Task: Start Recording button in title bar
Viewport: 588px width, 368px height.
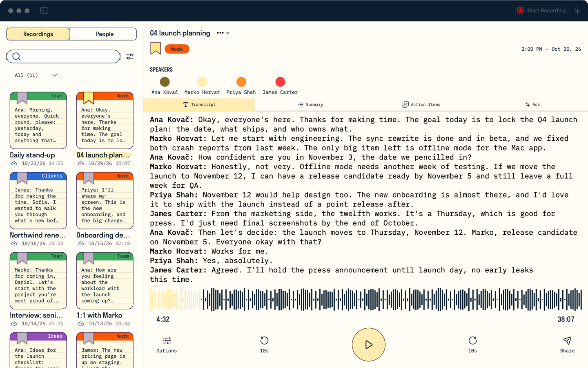Action: 541,11
